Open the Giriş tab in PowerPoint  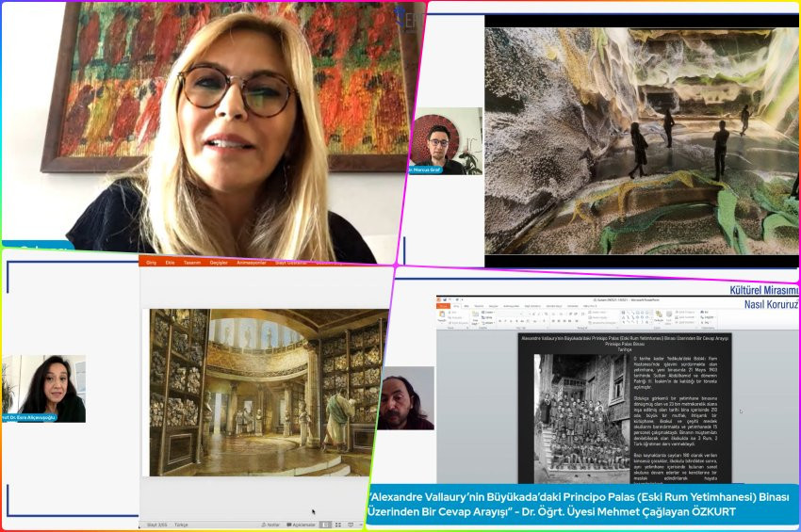click(150, 262)
